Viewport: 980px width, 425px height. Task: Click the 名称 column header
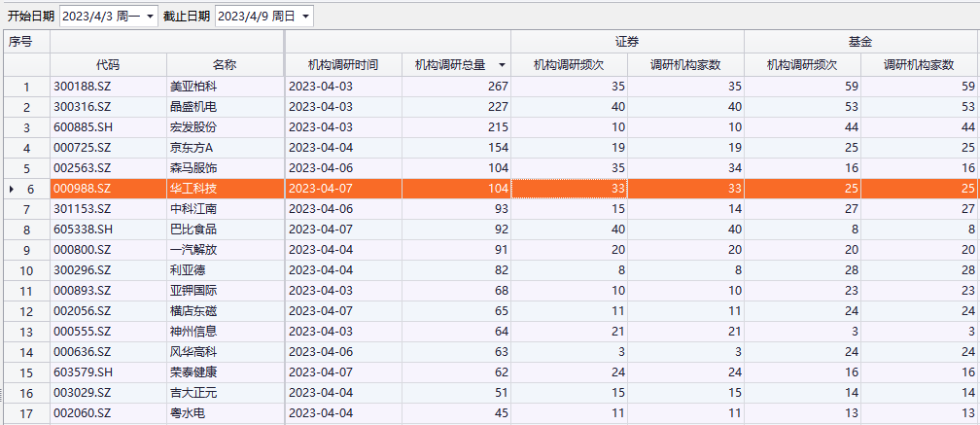[225, 65]
